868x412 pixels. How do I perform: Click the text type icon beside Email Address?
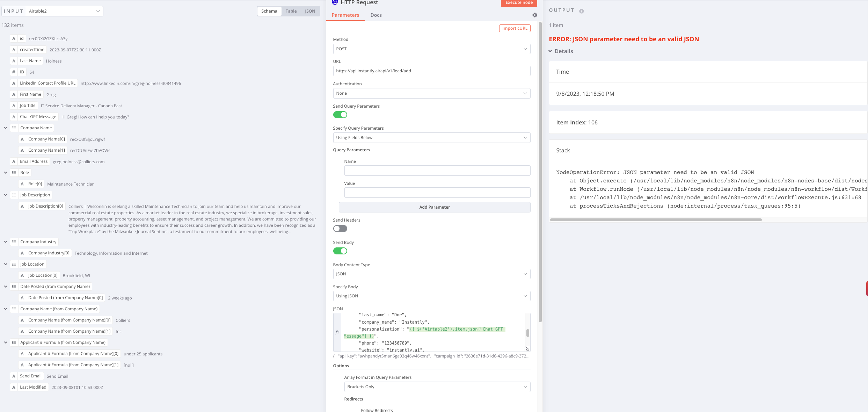[x=14, y=161]
